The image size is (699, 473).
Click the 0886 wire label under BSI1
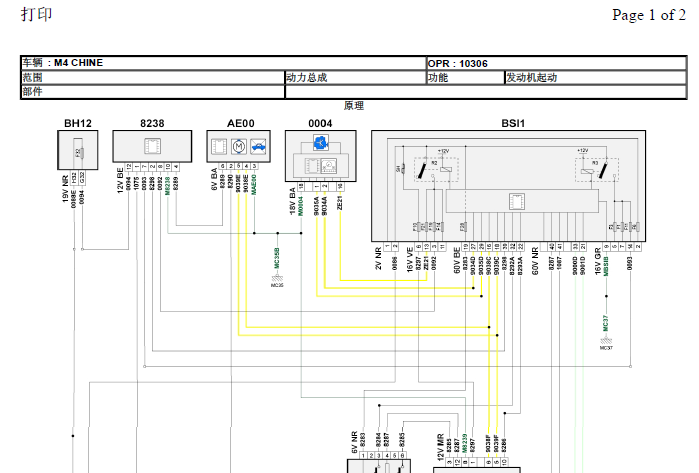pos(395,263)
